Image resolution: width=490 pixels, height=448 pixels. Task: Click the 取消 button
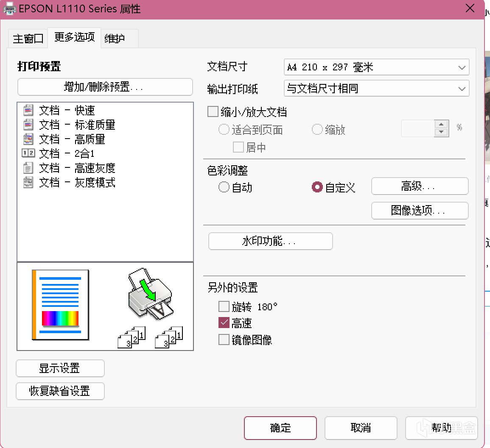(x=361, y=428)
